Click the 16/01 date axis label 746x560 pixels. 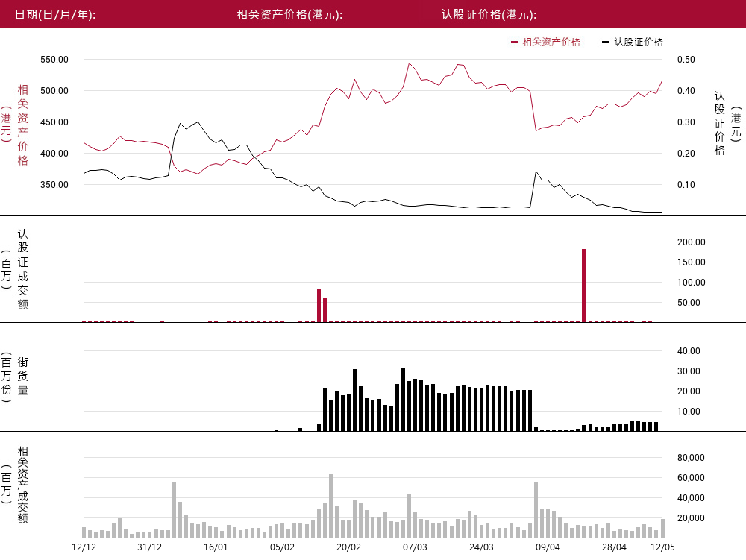(216, 547)
